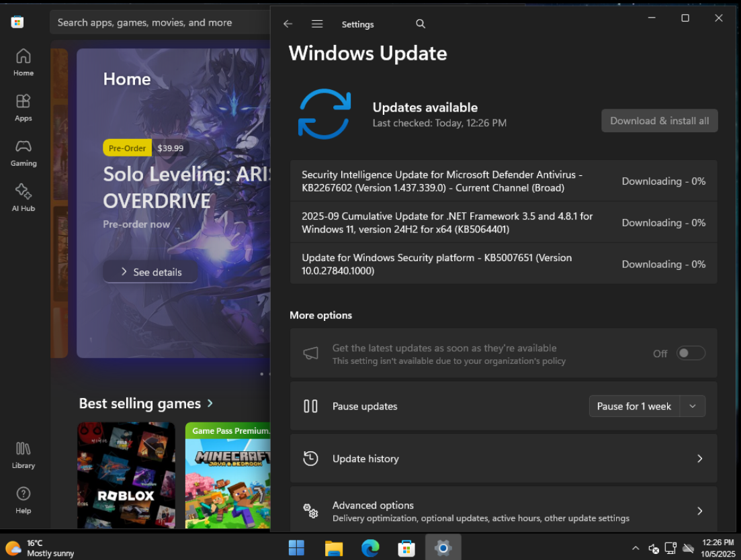This screenshot has height=560, width=741.
Task: Click Downloading - 0% for KB5007651
Action: pos(664,265)
